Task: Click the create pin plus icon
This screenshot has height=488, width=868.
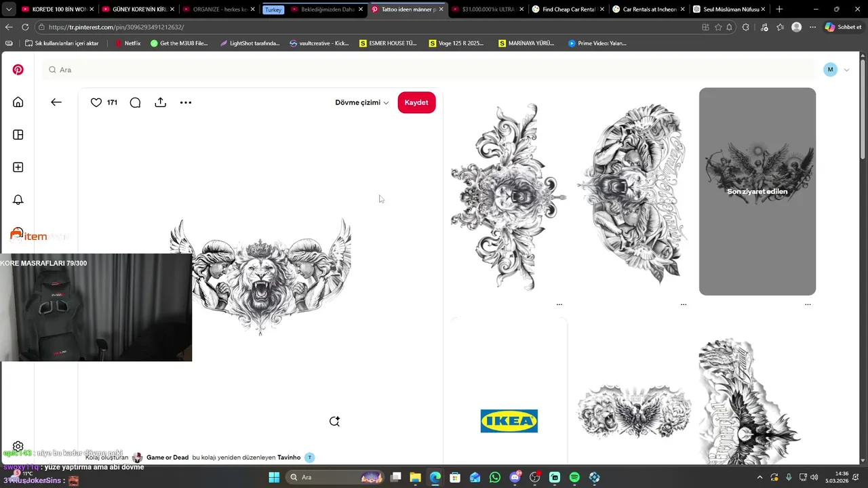Action: point(18,167)
